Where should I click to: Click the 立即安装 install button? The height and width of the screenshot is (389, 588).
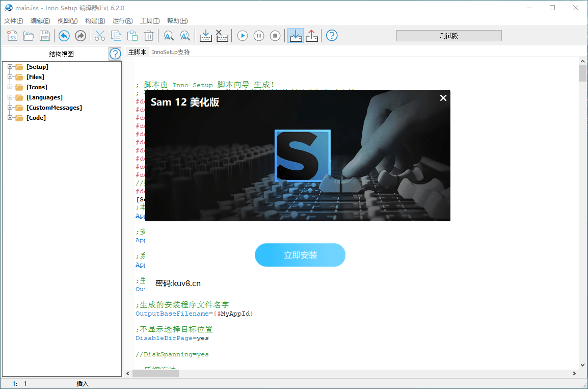coord(300,255)
